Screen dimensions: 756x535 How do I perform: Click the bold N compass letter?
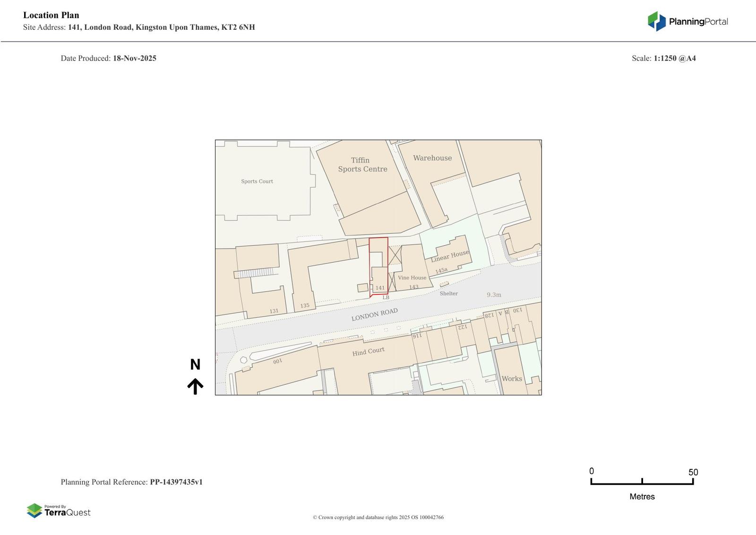(195, 364)
